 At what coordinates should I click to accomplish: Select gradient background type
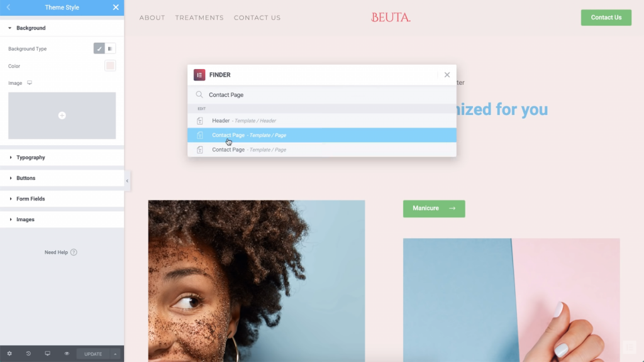[x=110, y=48]
